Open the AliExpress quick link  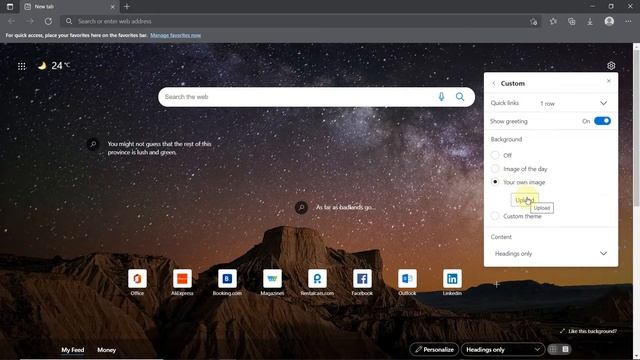[x=182, y=282]
